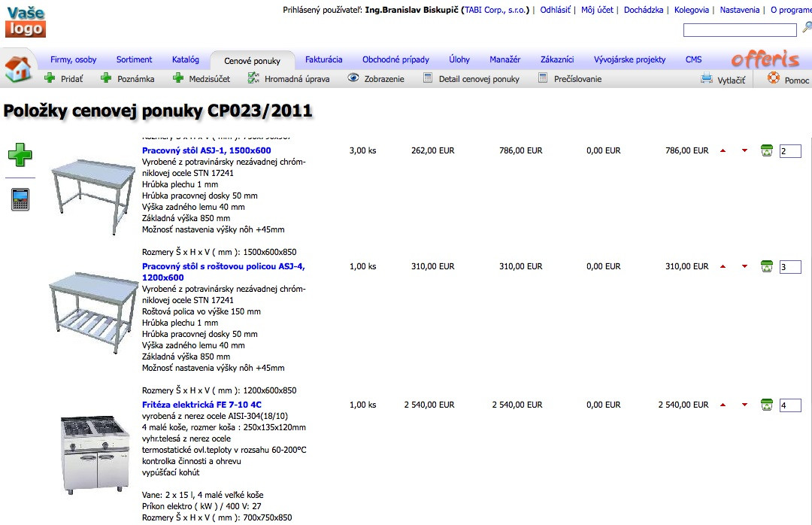
Task: Click the eye icon for Zobrazenie
Action: click(x=353, y=77)
